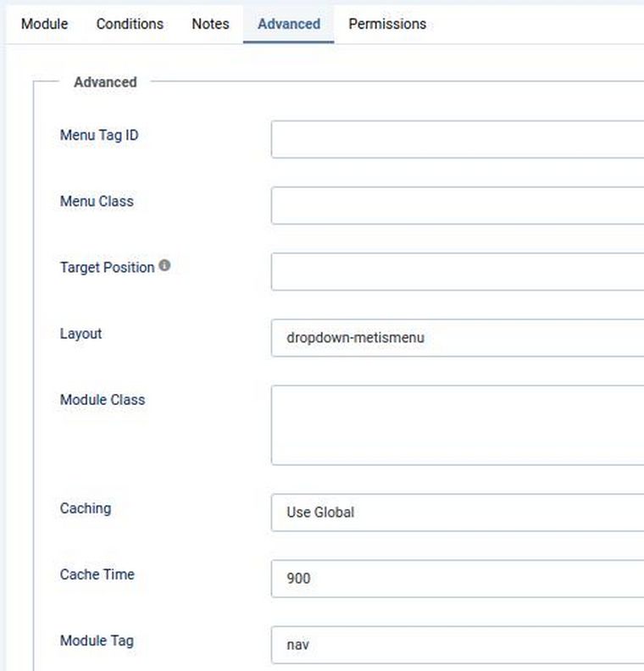Select the Notes tab

tap(210, 24)
